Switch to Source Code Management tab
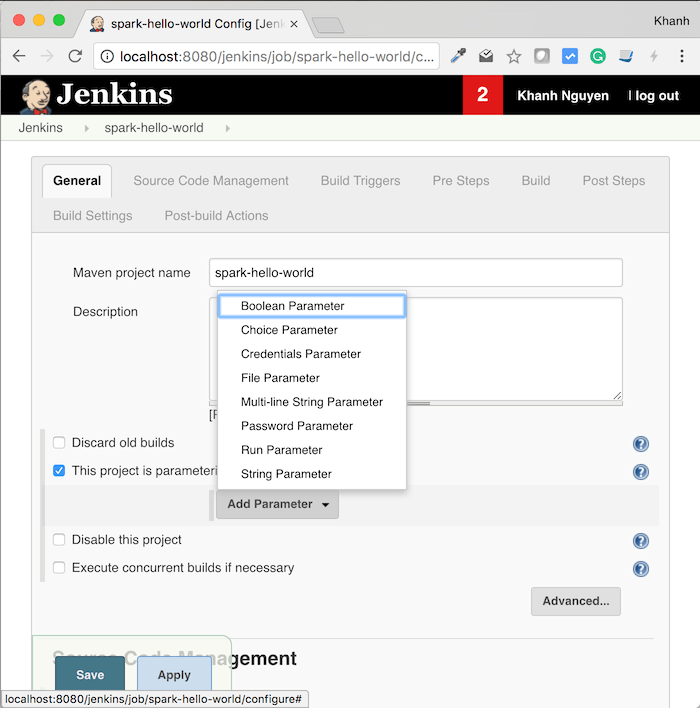This screenshot has width=700, height=708. pos(211,181)
